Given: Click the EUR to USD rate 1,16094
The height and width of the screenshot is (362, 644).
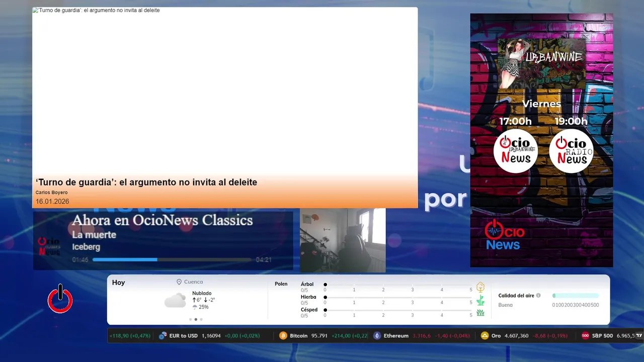Looking at the screenshot, I should [211, 335].
